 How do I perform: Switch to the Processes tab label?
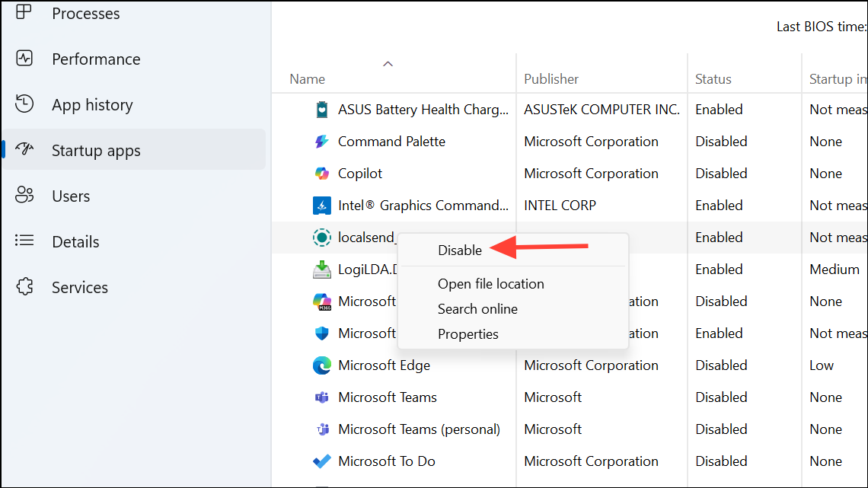(x=86, y=13)
